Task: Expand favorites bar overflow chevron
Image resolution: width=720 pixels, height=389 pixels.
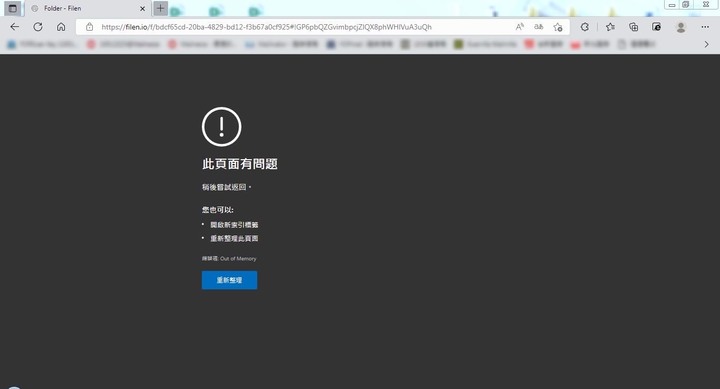Action: click(706, 44)
